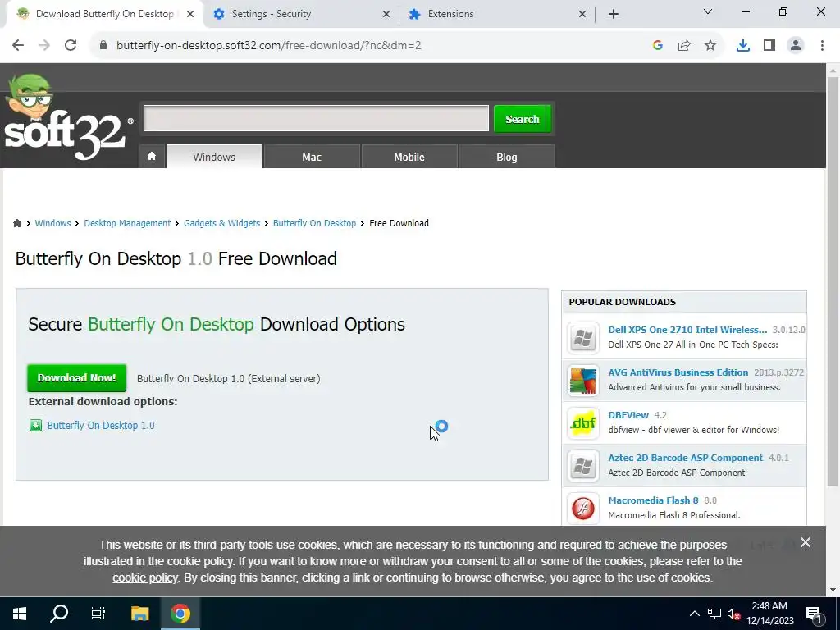Expand the tab search chevron
Image resolution: width=840 pixels, height=630 pixels.
point(708,11)
